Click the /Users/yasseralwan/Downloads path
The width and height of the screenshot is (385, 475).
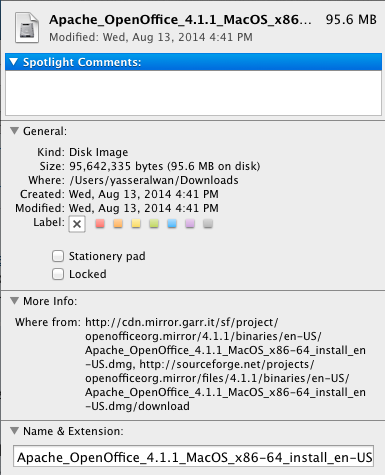(154, 180)
